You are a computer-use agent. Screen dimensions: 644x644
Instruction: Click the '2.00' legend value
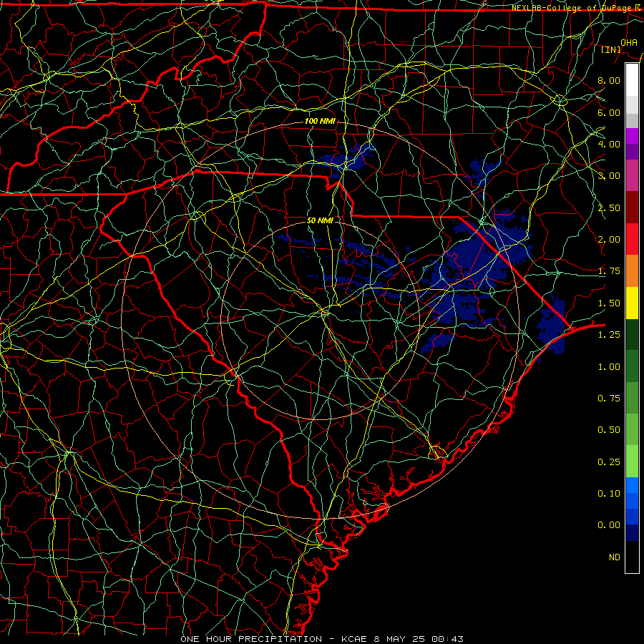609,240
